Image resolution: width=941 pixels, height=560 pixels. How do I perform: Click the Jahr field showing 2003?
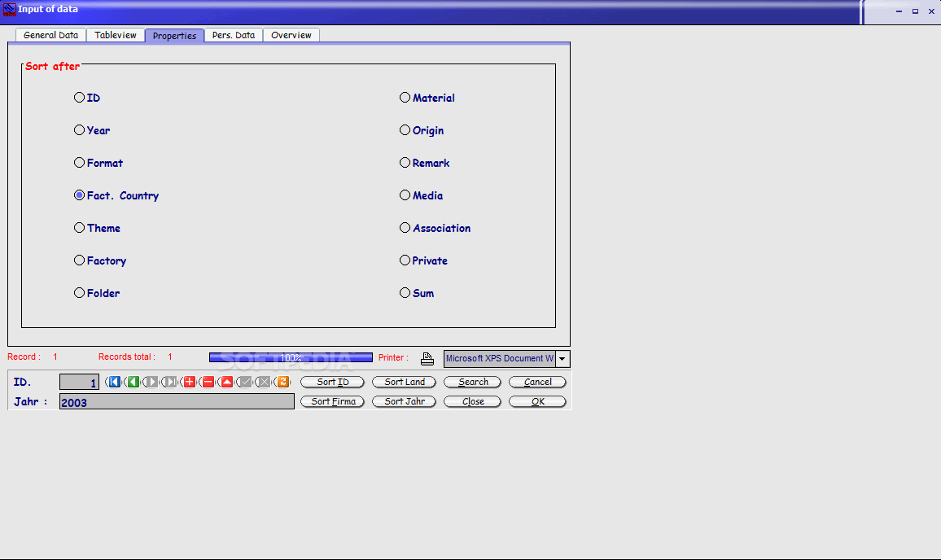177,401
